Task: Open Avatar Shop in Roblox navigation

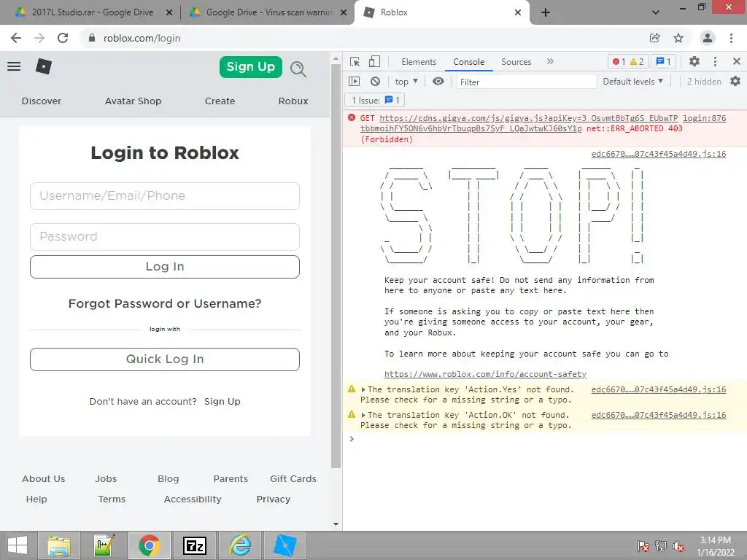Action: [133, 101]
